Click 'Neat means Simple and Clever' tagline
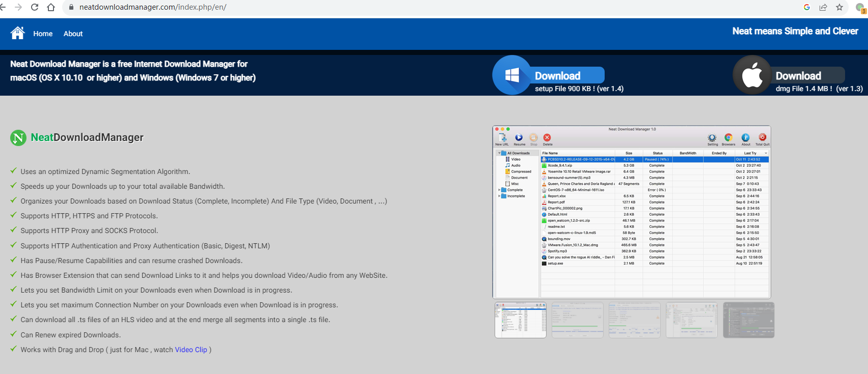Image resolution: width=868 pixels, height=374 pixels. click(x=795, y=31)
